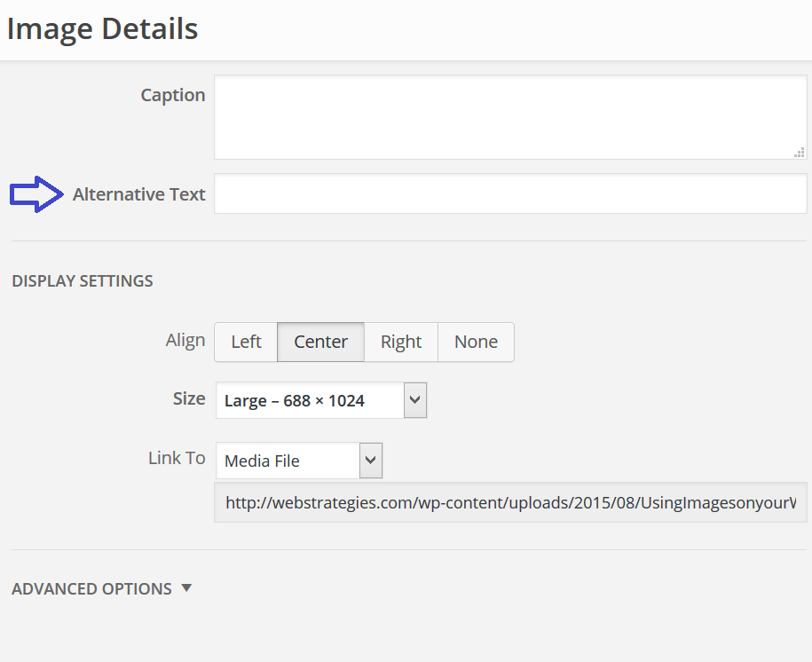Select Center alignment
Viewport: 812px width, 662px height.
[320, 342]
